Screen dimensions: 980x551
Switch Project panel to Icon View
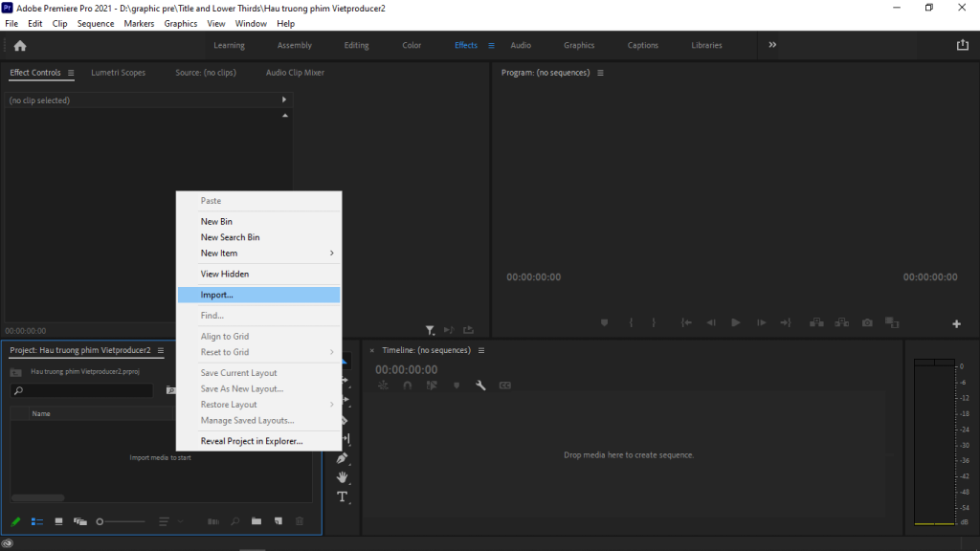[x=58, y=521]
